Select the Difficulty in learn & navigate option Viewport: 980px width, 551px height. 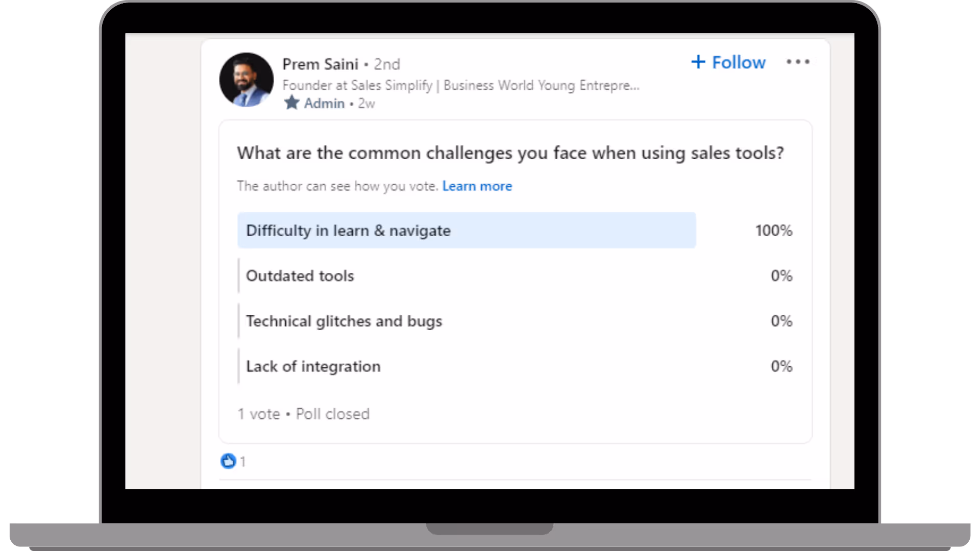click(348, 231)
